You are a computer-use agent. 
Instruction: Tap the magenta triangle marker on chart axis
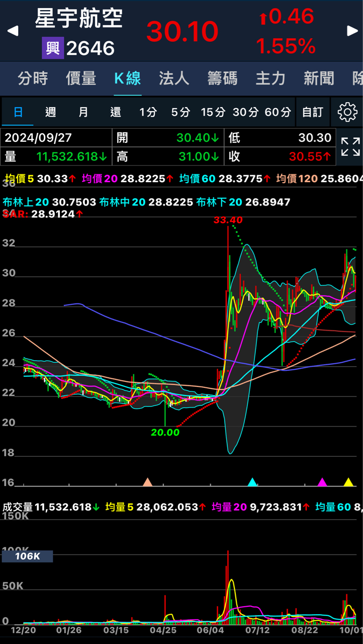pyautogui.click(x=322, y=482)
